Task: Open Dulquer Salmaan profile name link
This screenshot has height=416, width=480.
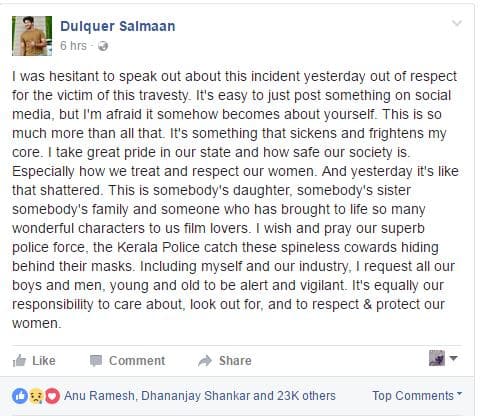Action: (118, 26)
